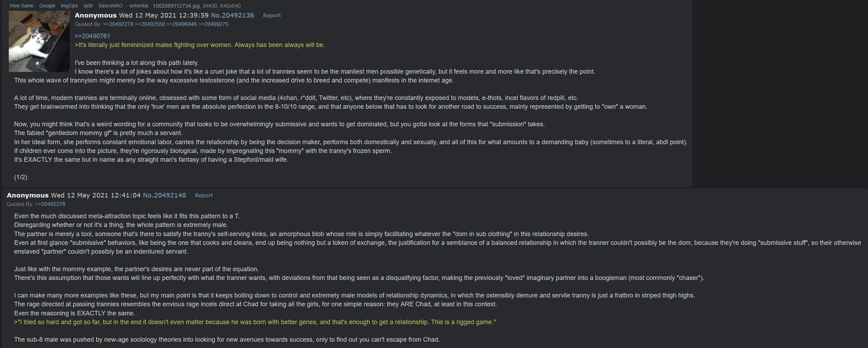Click the exhentai link
Viewport: 868px width, 348px height.
(139, 6)
